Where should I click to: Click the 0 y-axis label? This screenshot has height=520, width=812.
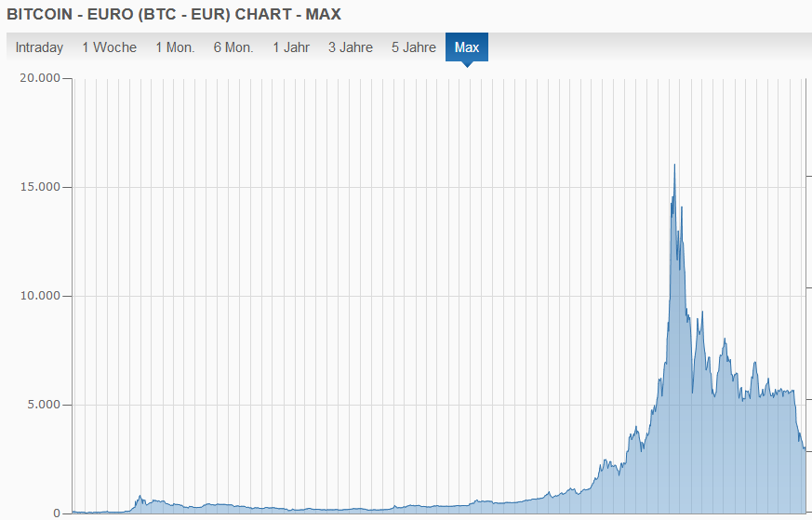(57, 513)
